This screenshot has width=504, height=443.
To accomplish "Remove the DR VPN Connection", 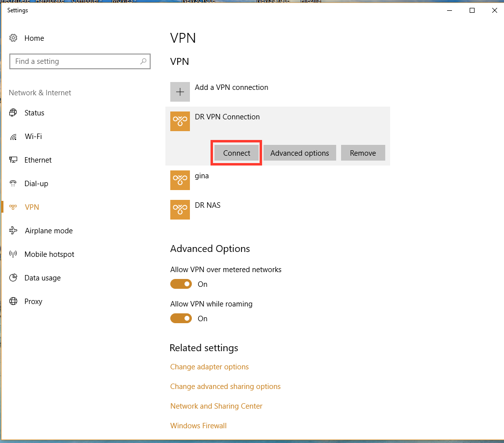I will point(363,153).
